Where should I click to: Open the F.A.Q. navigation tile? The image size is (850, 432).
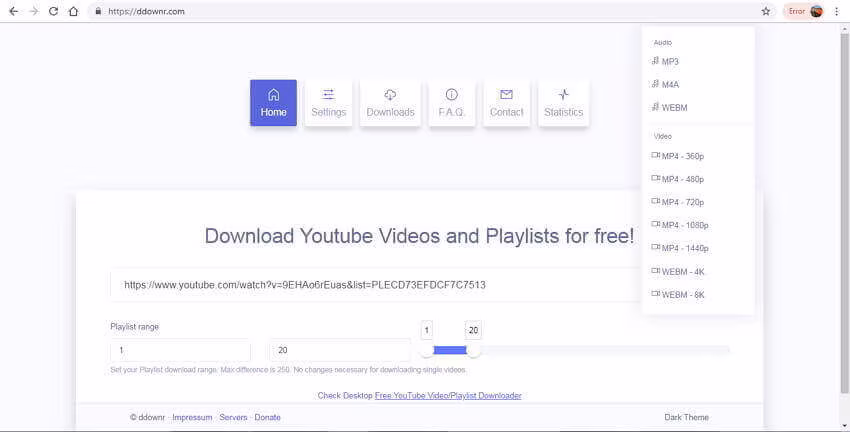(x=452, y=103)
